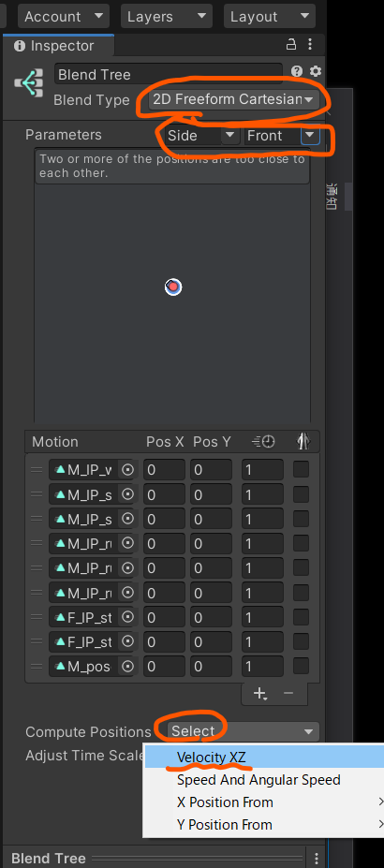
Task: Click the Blend Tree settings gear icon
Action: click(316, 71)
